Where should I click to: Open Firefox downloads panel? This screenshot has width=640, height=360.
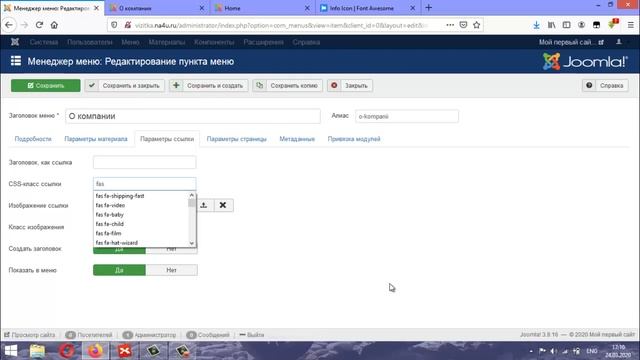(x=536, y=25)
